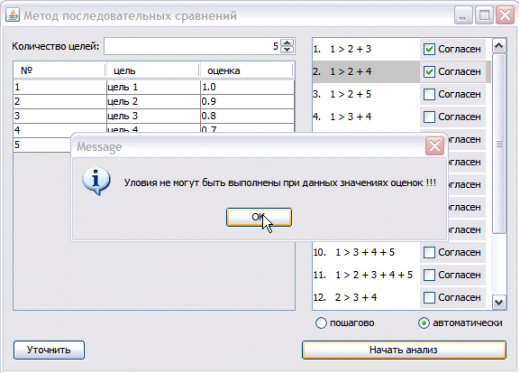Image resolution: width=519 pixels, height=373 pixels.
Task: Click row number 5 in the table
Action: (42, 145)
